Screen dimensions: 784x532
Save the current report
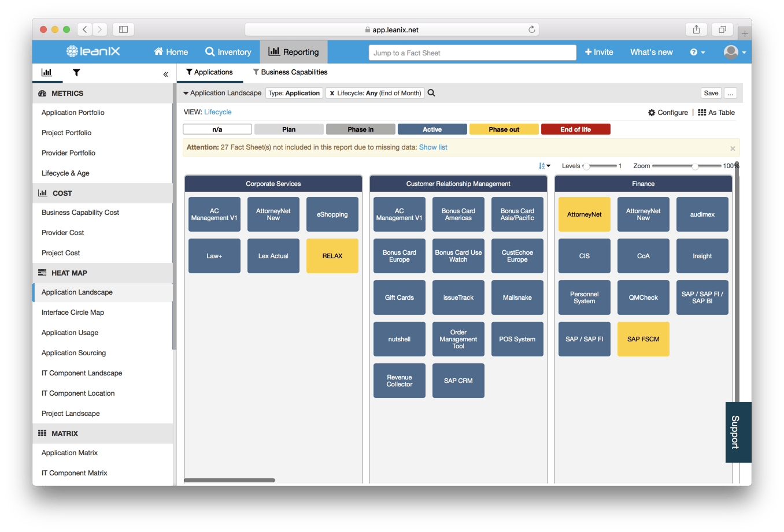point(711,92)
